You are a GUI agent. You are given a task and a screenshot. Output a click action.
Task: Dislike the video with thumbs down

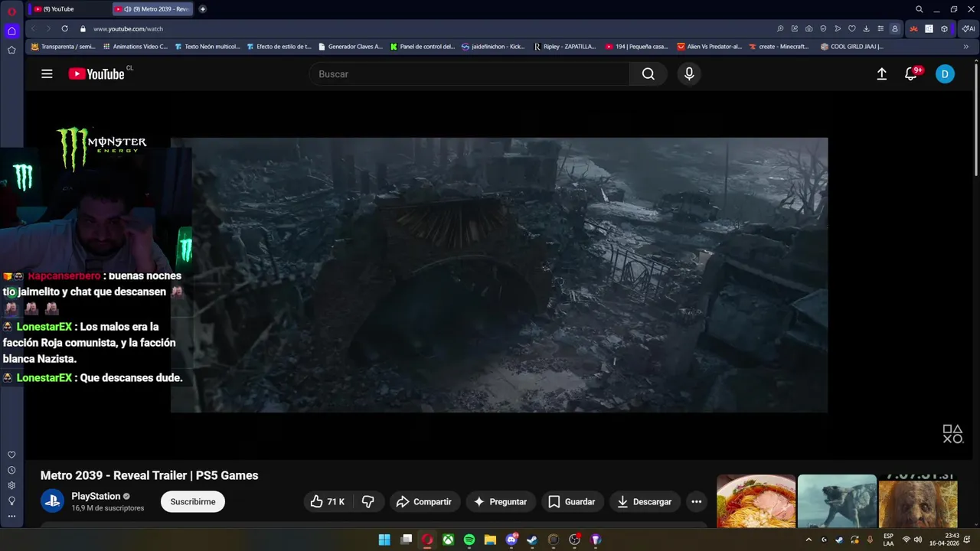368,502
